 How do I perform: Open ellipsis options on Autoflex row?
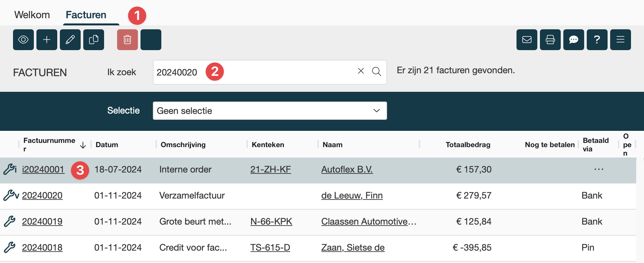click(x=598, y=169)
